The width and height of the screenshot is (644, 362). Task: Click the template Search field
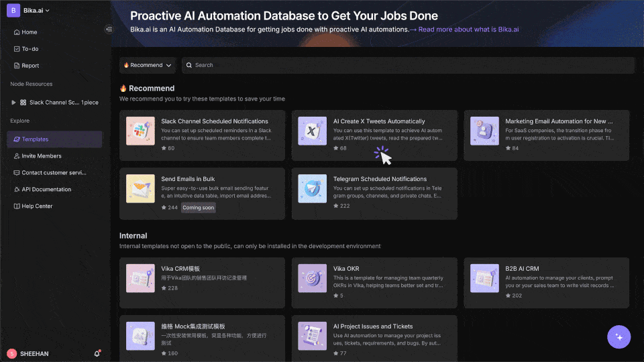pos(408,65)
